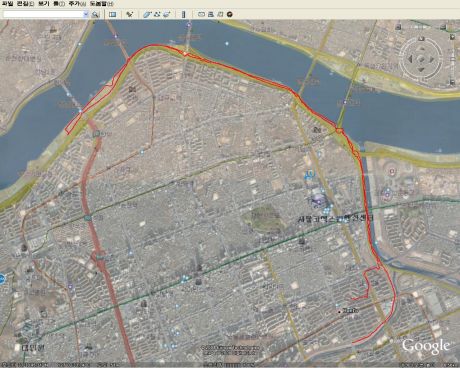The height and width of the screenshot is (368, 460).
Task: Click inside the search input field
Action: [x=43, y=14]
